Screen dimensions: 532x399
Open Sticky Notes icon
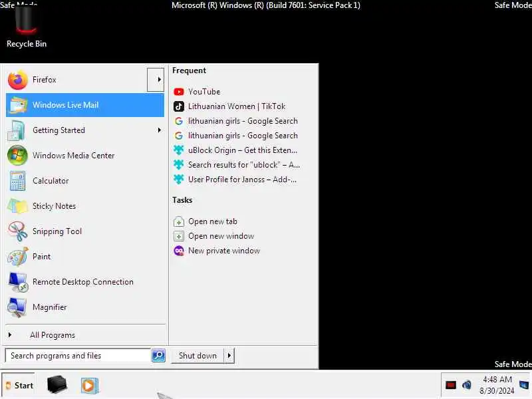click(x=17, y=206)
